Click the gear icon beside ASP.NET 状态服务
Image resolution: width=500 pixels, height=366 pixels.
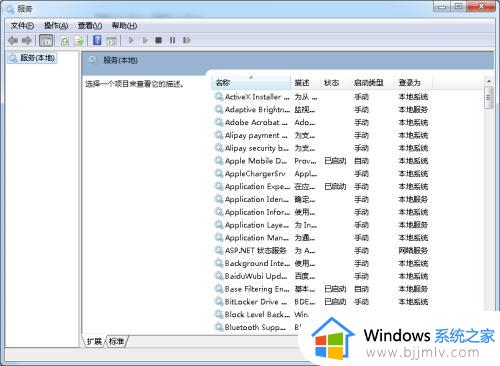219,251
